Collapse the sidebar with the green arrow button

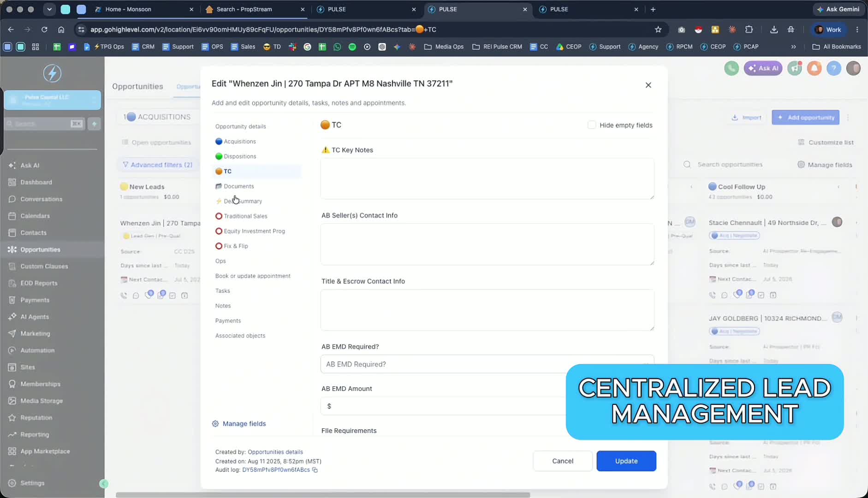coord(104,484)
